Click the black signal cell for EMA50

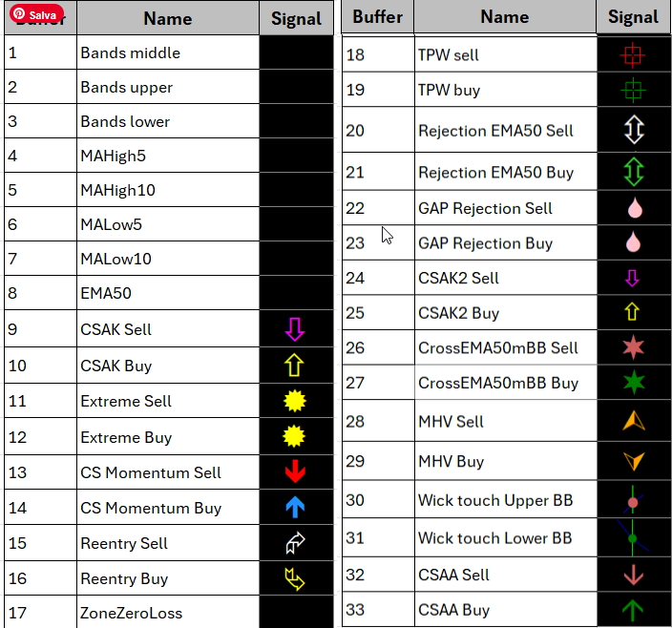coord(296,293)
